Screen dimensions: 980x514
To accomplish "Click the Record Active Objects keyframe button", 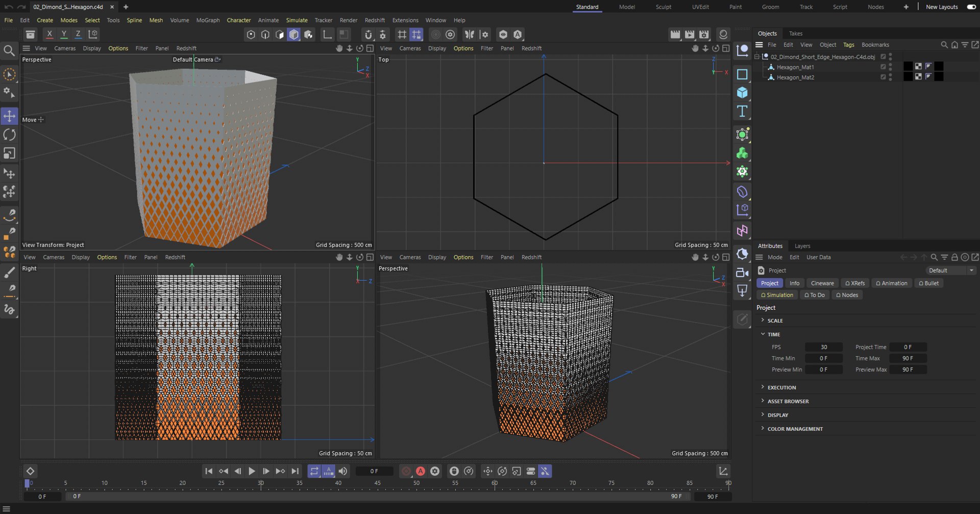I will pos(406,471).
